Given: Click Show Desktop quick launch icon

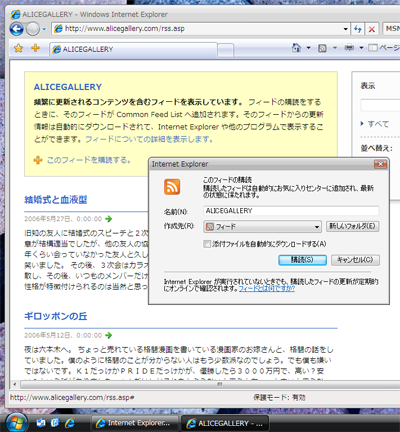Looking at the screenshot, I should coord(41,423).
